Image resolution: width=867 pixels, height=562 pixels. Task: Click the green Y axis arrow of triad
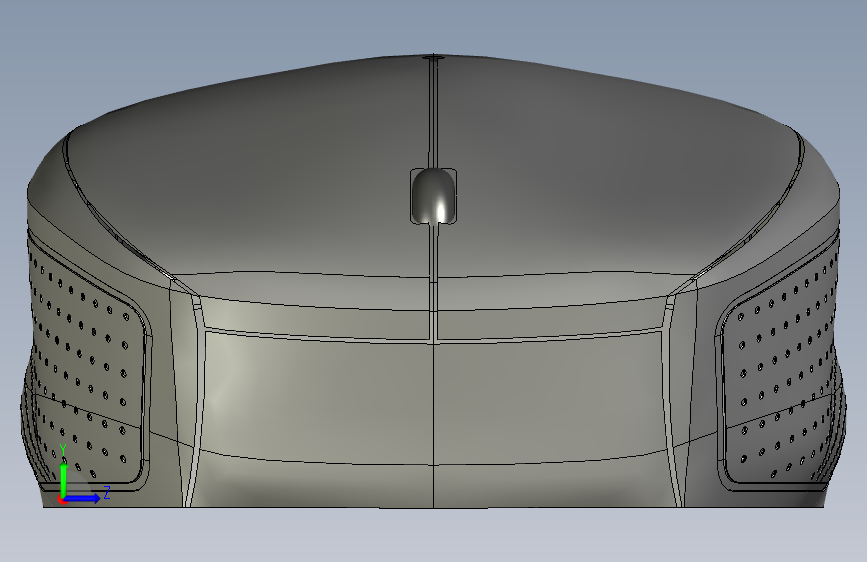(x=64, y=479)
